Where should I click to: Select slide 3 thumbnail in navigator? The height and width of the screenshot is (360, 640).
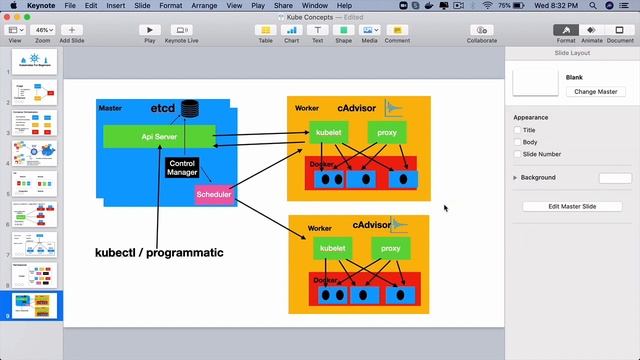coord(34,123)
